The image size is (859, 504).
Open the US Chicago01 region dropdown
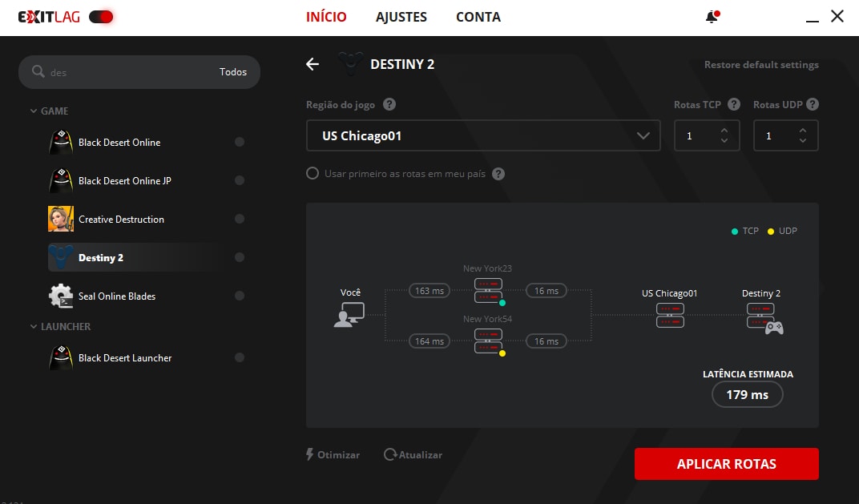(483, 136)
